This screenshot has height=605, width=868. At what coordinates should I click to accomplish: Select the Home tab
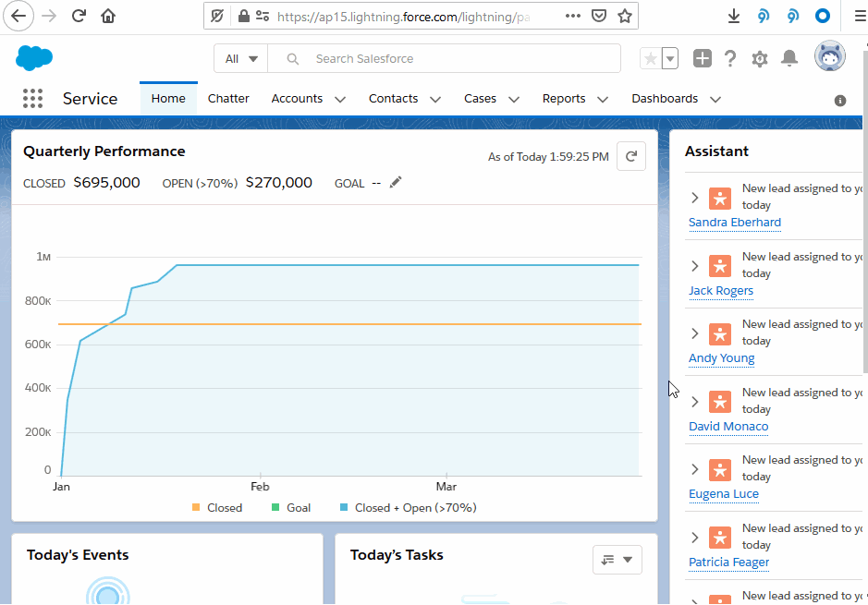tap(168, 99)
